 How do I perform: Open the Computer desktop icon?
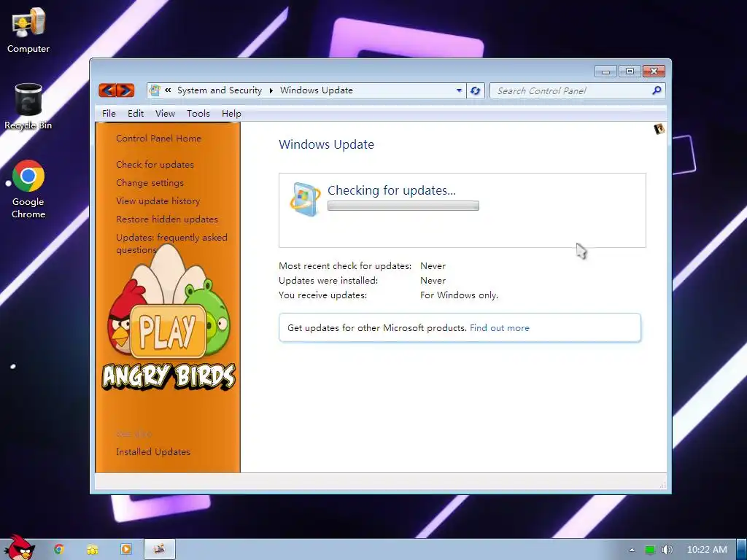28,31
